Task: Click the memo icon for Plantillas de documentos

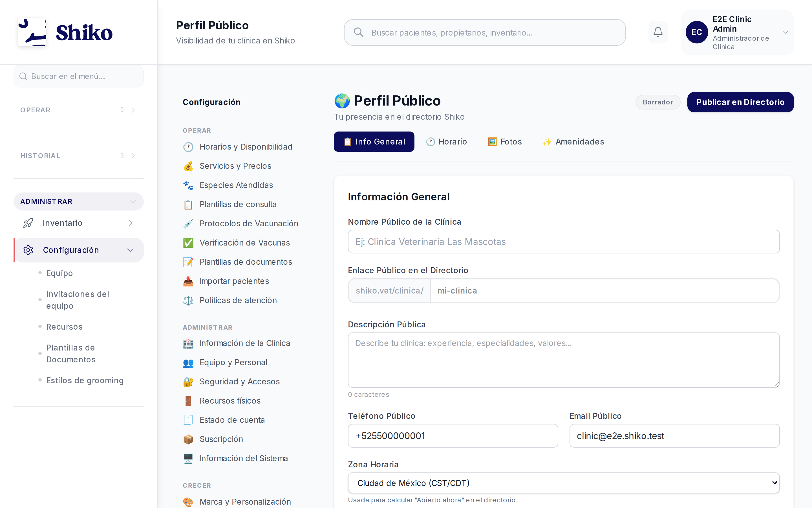Action: click(x=188, y=262)
